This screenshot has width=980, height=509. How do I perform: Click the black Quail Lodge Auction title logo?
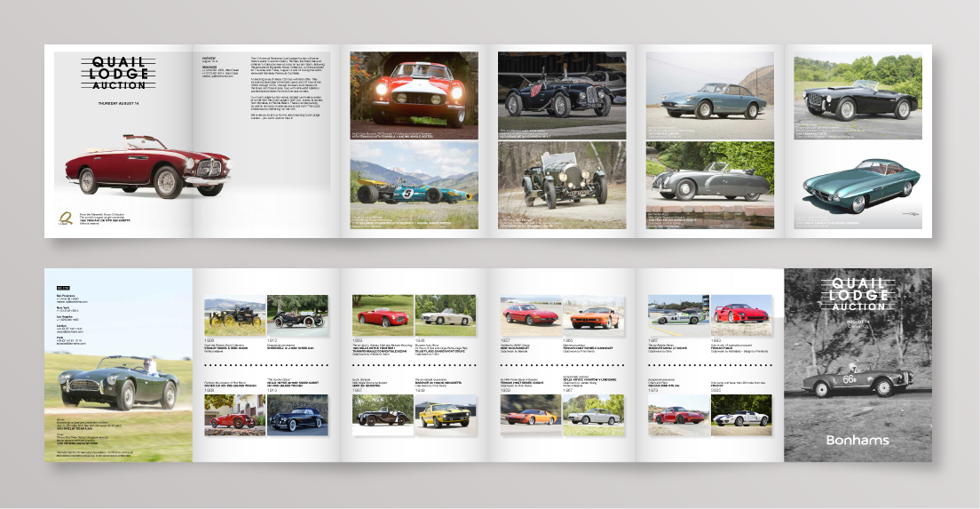point(118,73)
